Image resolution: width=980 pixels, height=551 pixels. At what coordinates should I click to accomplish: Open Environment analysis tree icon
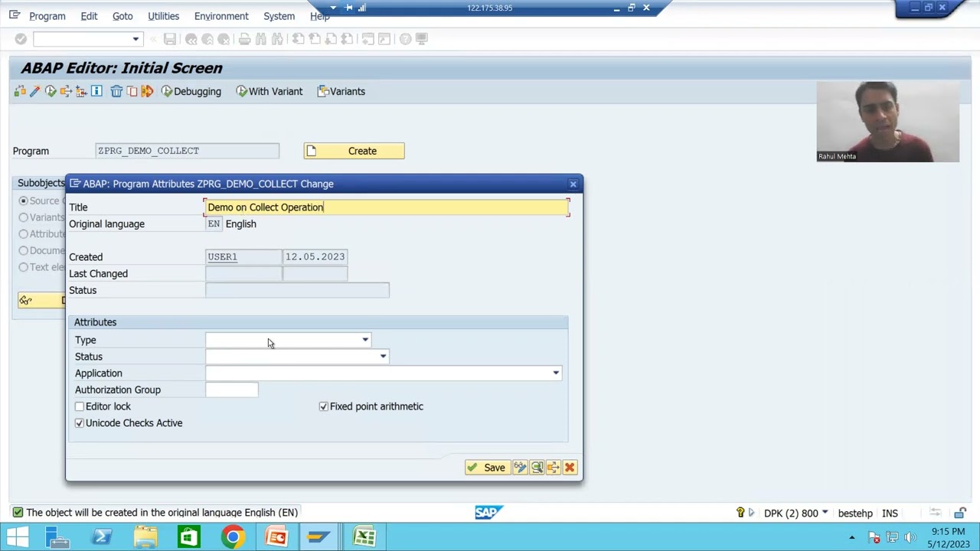click(81, 91)
